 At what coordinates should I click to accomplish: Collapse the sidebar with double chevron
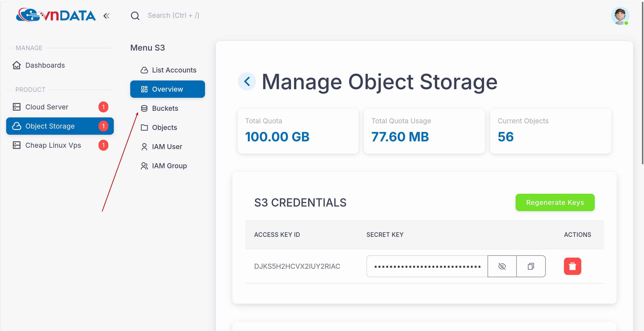[x=106, y=16]
